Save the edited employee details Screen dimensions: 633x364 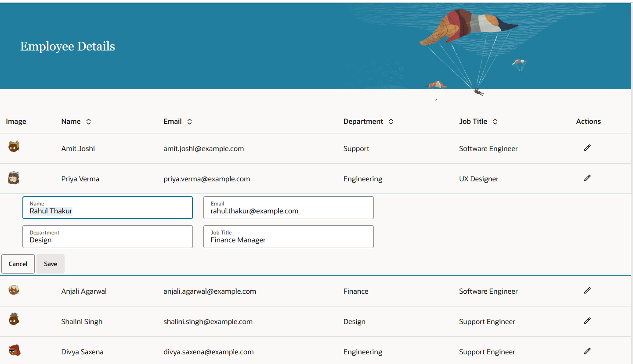click(51, 264)
